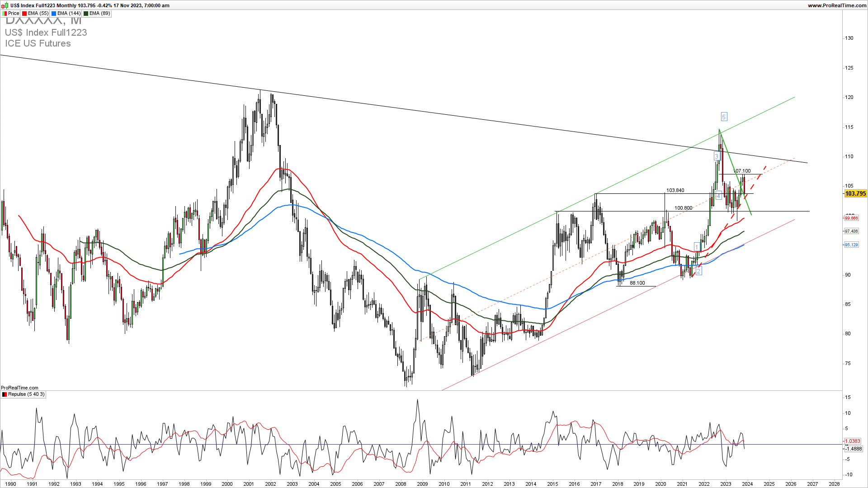Click the black-red Repulse legend swatch
The height and width of the screenshot is (488, 868).
pyautogui.click(x=5, y=394)
